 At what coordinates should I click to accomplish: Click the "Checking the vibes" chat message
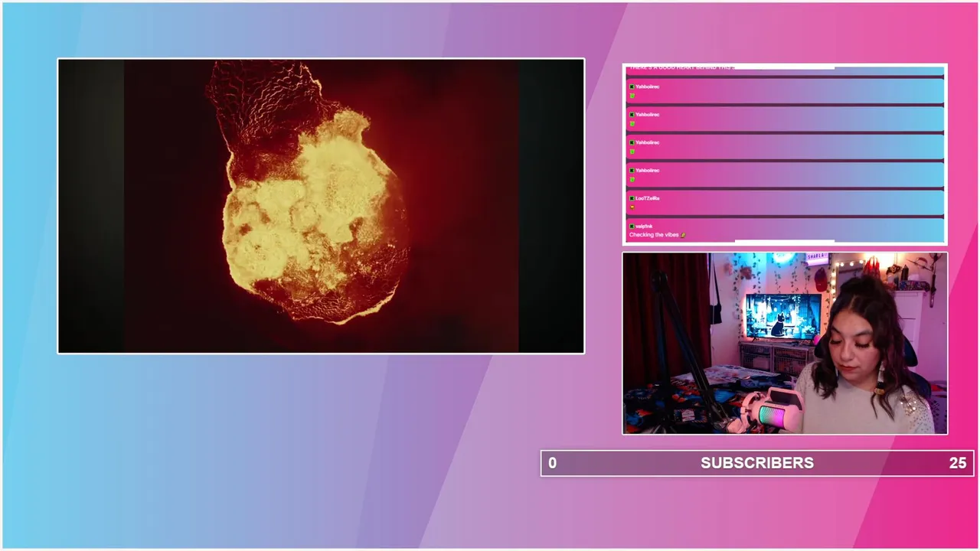[654, 235]
